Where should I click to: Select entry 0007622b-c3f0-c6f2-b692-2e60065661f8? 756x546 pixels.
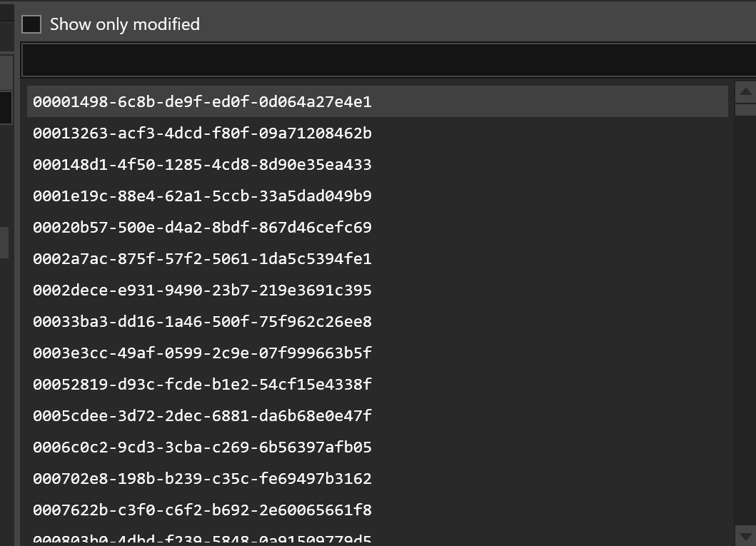click(x=202, y=510)
